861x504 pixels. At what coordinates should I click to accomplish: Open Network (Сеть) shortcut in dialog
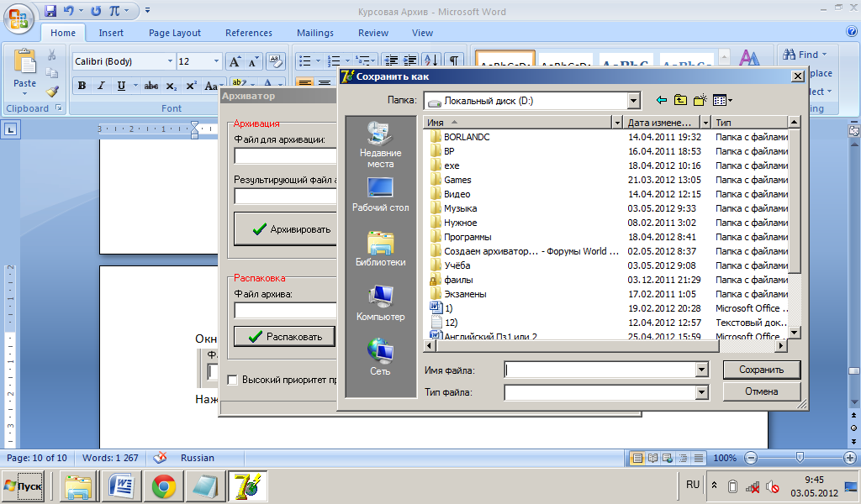[381, 357]
